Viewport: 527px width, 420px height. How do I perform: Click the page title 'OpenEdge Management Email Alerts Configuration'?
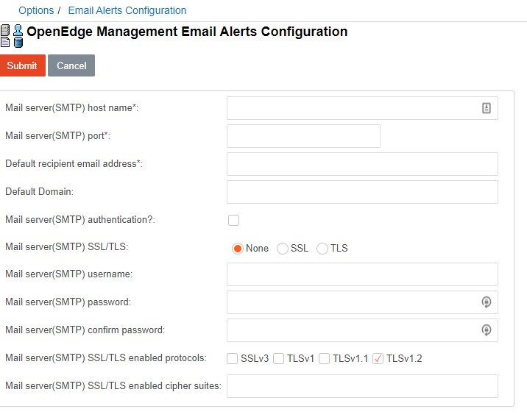coord(187,32)
